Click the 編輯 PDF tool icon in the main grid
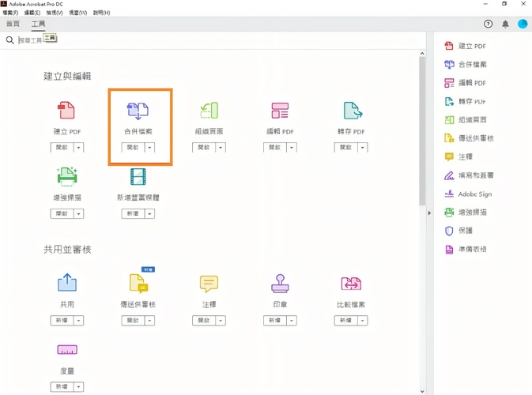This screenshot has height=395, width=532. 280,110
